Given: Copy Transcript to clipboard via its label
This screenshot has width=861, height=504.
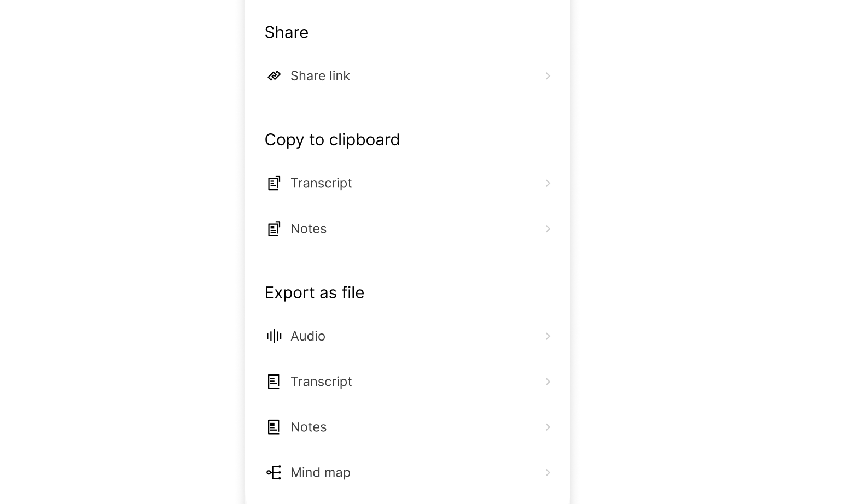Looking at the screenshot, I should [321, 183].
